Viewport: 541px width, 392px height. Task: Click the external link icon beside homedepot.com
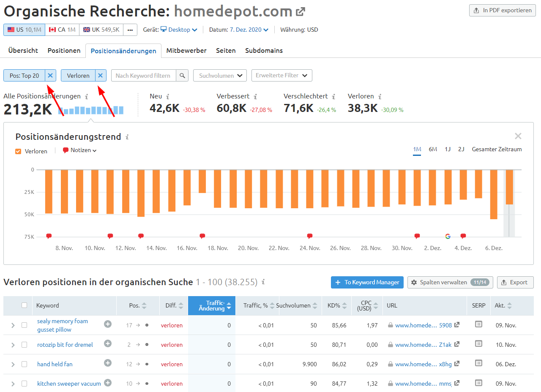point(300,11)
